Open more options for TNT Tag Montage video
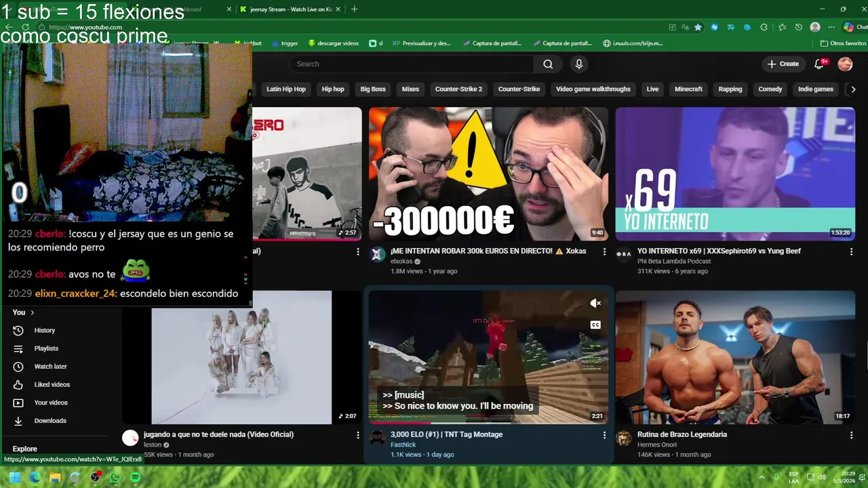 coord(604,435)
